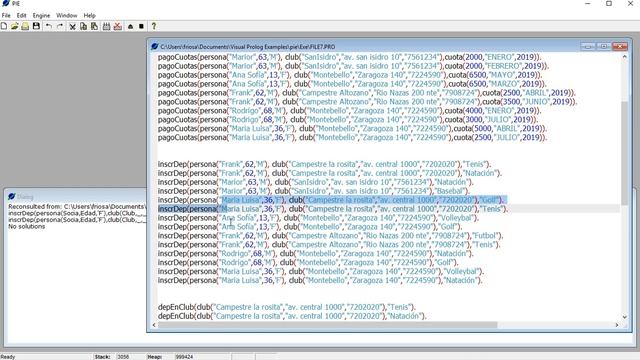Click the black up-arrow reconsult icon

[130, 26]
